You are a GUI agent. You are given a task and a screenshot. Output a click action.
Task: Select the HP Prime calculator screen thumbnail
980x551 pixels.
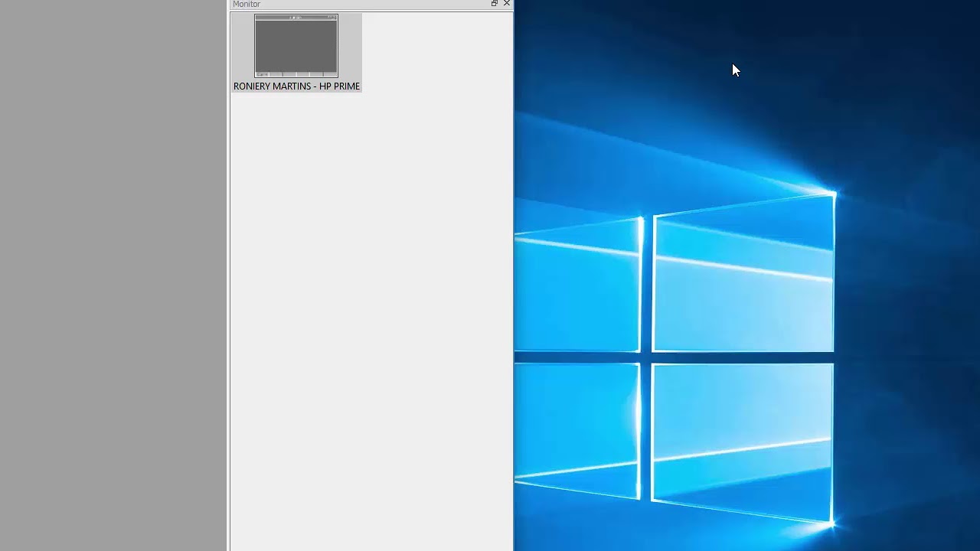point(296,46)
